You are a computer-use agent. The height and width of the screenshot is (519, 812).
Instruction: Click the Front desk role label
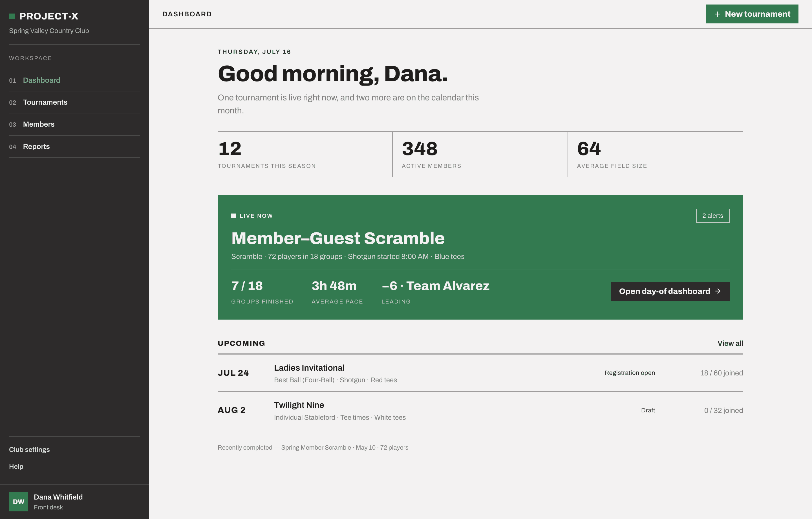48,507
